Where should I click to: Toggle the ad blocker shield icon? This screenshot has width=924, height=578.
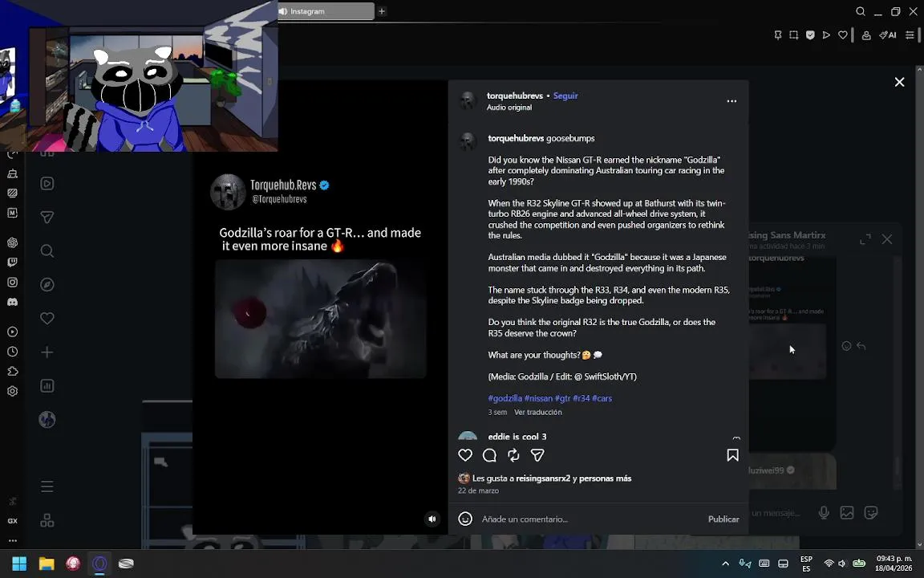tap(810, 35)
